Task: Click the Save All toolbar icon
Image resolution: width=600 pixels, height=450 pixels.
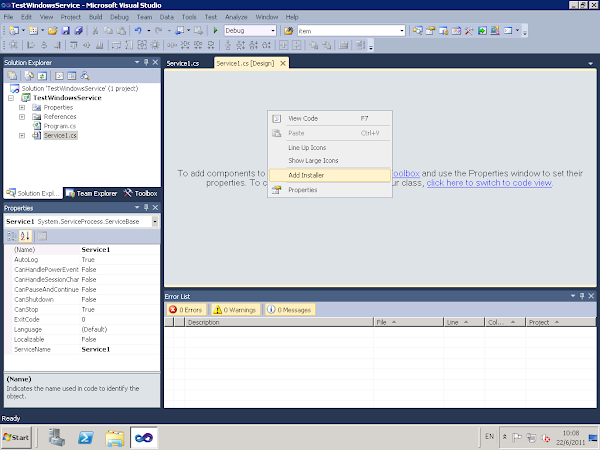Action: (78, 31)
